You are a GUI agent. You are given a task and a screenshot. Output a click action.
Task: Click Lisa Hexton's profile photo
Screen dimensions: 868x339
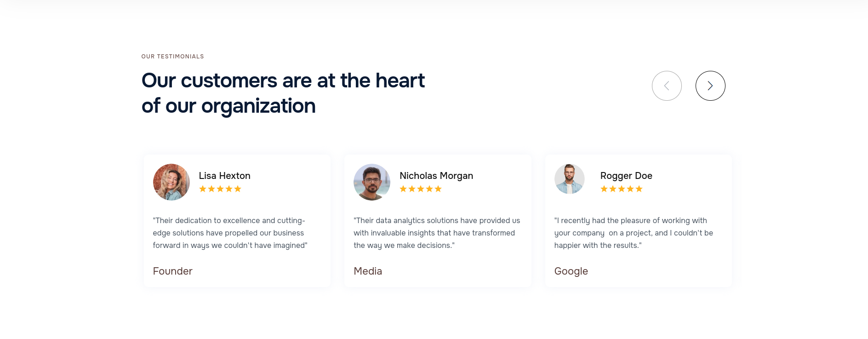pyautogui.click(x=171, y=182)
